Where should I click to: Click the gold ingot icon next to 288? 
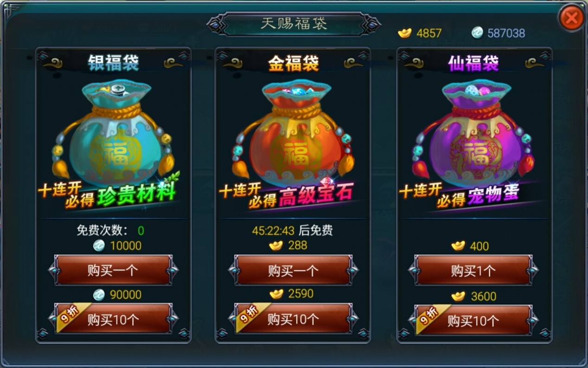[x=276, y=245]
